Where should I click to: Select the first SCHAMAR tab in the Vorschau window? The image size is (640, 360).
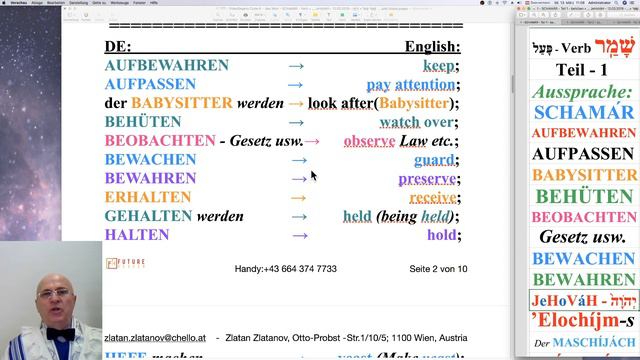[539, 22]
